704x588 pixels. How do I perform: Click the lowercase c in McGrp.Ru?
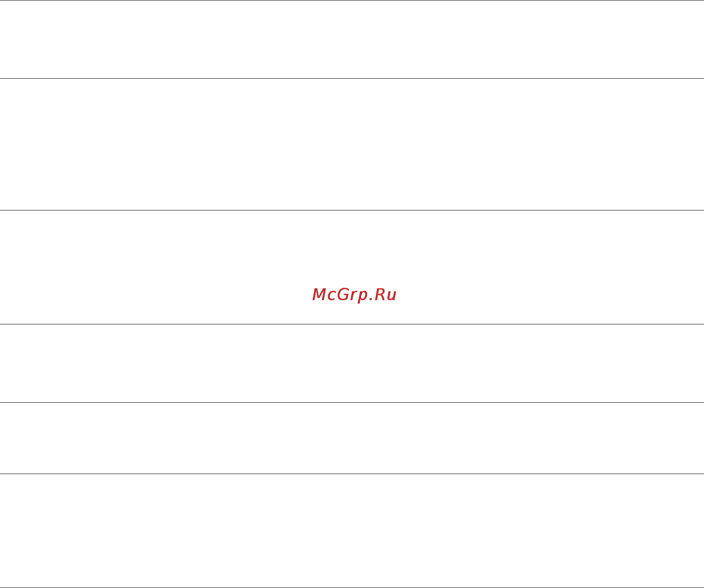(332, 295)
